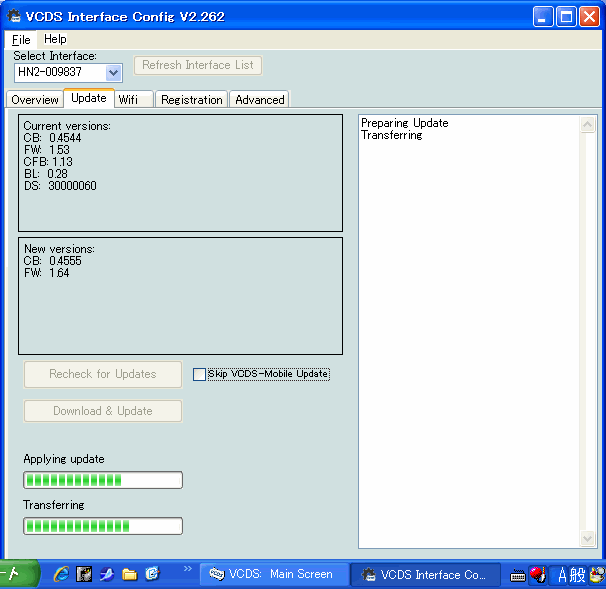Toggle Skip VCDS-Mobile Update checkbox
The image size is (606, 589).
click(199, 374)
